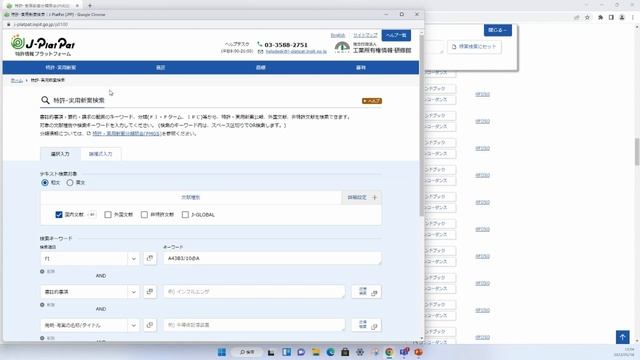
Task: Open 意匠 in blue navigation bar
Action: pyautogui.click(x=160, y=68)
